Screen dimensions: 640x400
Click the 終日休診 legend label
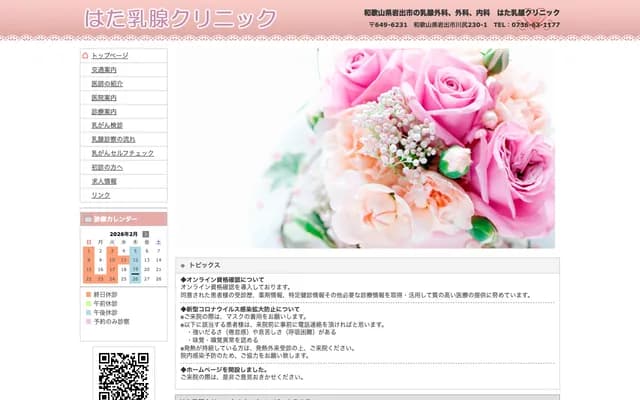105,294
